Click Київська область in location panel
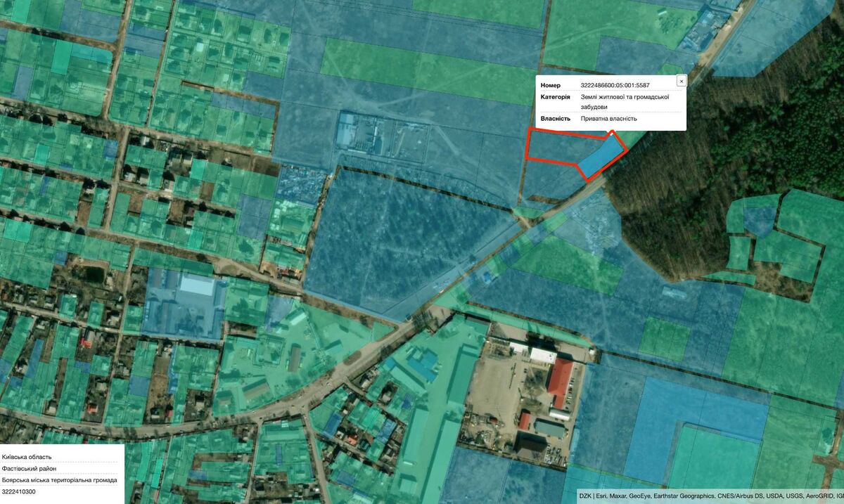The height and width of the screenshot is (504, 844). coord(27,457)
